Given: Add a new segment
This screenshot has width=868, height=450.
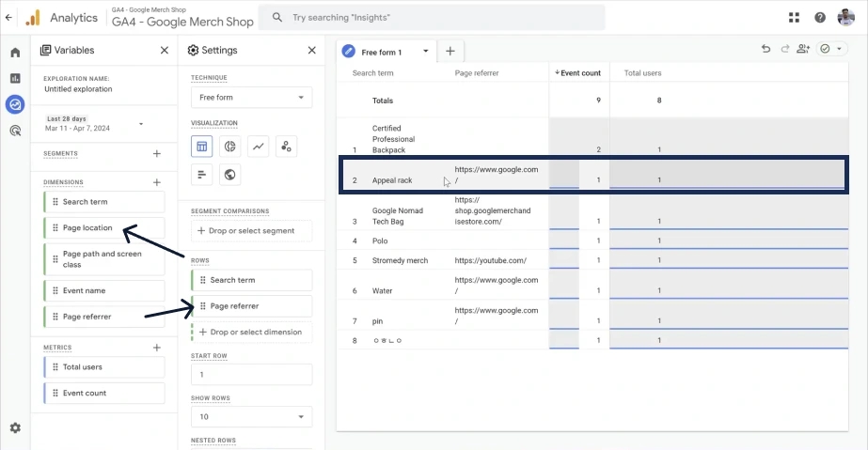Looking at the screenshot, I should click(157, 154).
